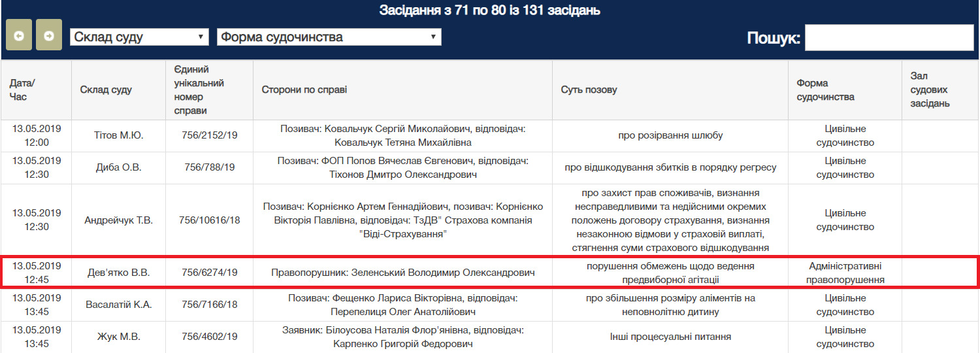Viewport: 980px width, 353px height.
Task: Select parties text with Ковальчук Сергій Миколайович
Action: pyautogui.click(x=402, y=136)
